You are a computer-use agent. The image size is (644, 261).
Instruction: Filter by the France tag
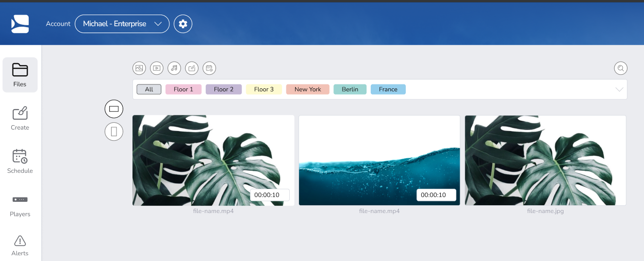tap(388, 89)
